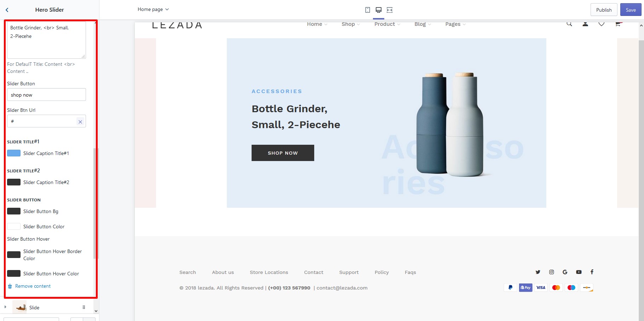644x321 pixels.
Task: Click into the Slider Button text field
Action: point(46,94)
